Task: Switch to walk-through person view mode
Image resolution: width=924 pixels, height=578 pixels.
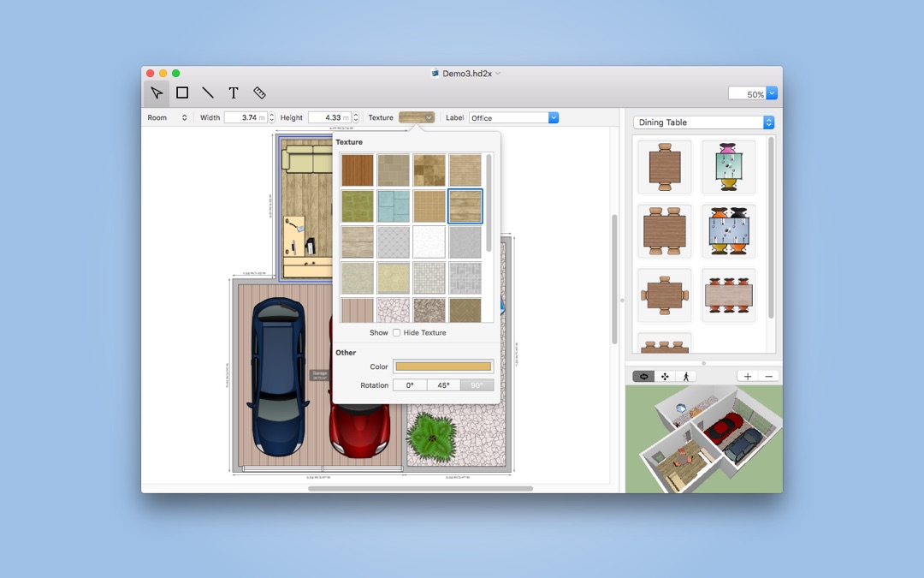Action: point(686,376)
